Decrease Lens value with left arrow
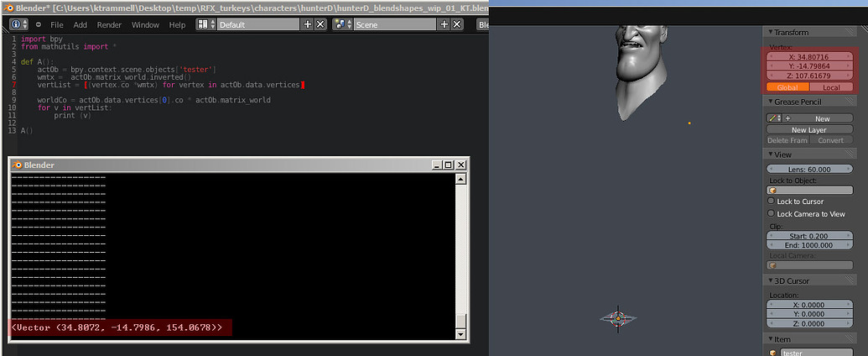Image resolution: width=868 pixels, height=356 pixels. (771, 169)
